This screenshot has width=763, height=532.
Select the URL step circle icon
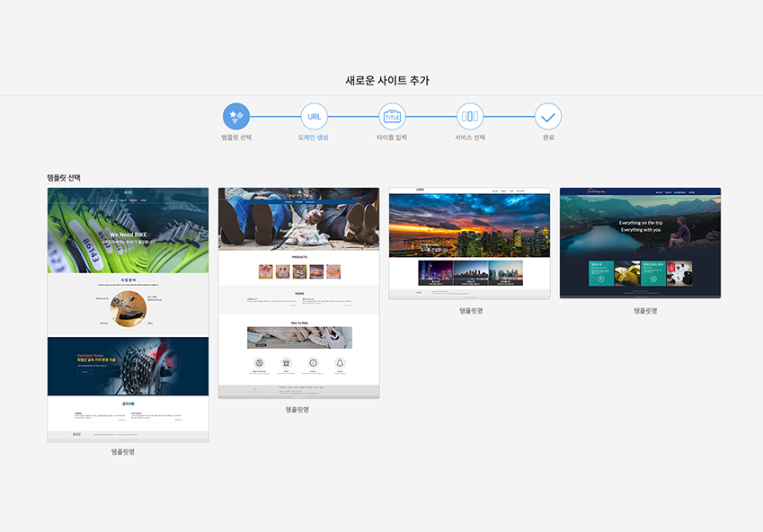(x=314, y=116)
